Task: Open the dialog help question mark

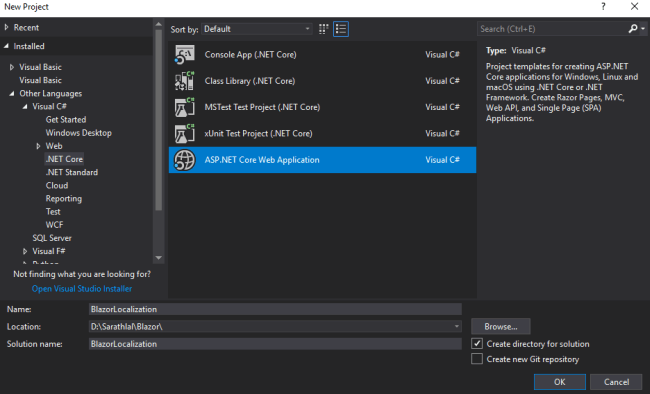Action: point(603,7)
